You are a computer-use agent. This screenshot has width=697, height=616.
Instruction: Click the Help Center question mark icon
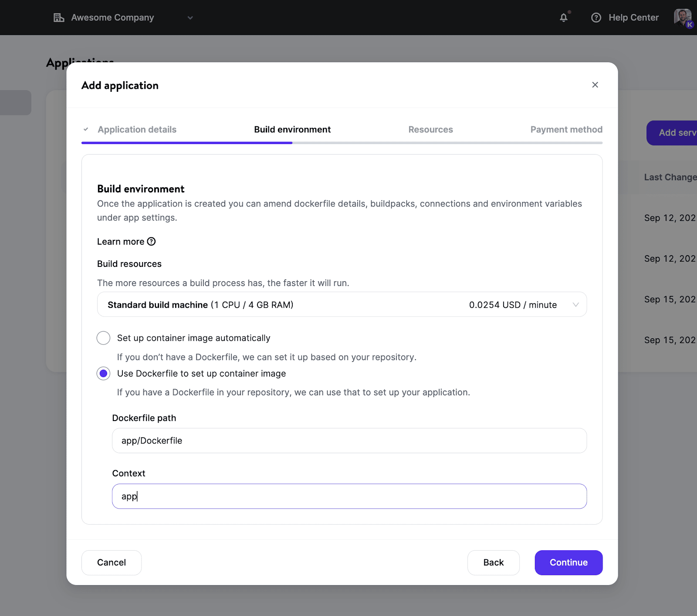coord(596,17)
